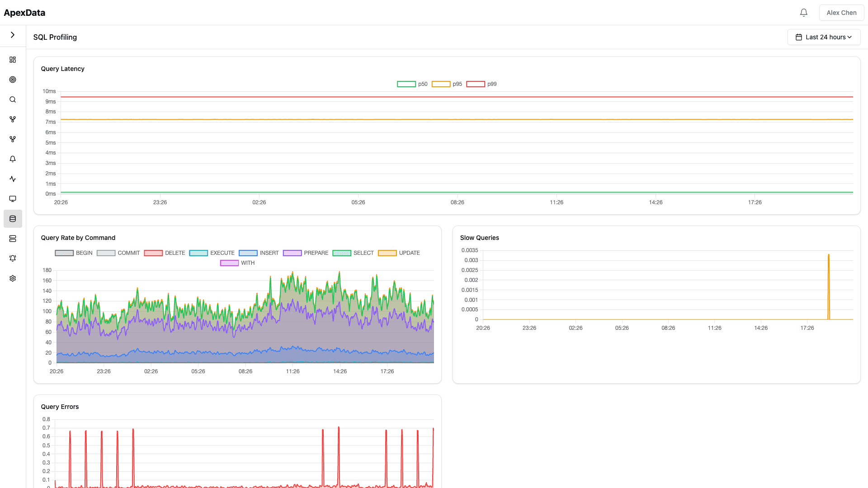Click the SQL Profiling page title
868x488 pixels.
(55, 37)
